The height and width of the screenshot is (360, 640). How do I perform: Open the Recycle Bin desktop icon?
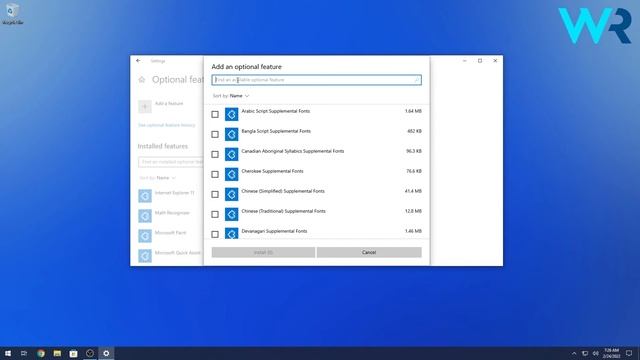pos(12,13)
